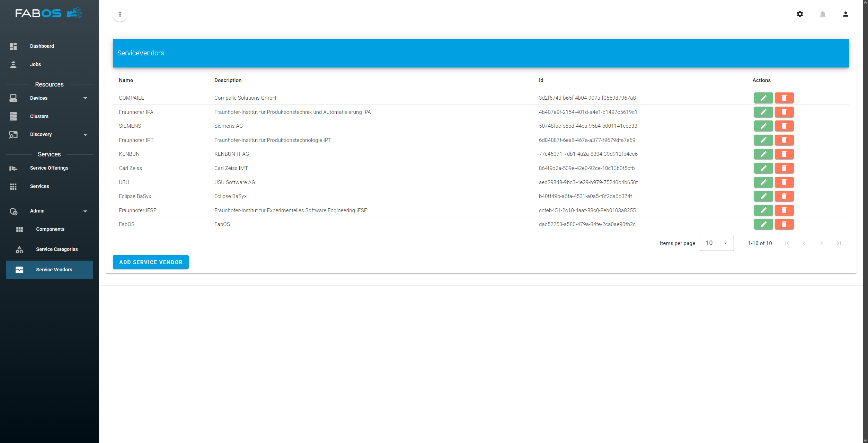
Task: Open the Components icon under Admin
Action: (x=20, y=229)
